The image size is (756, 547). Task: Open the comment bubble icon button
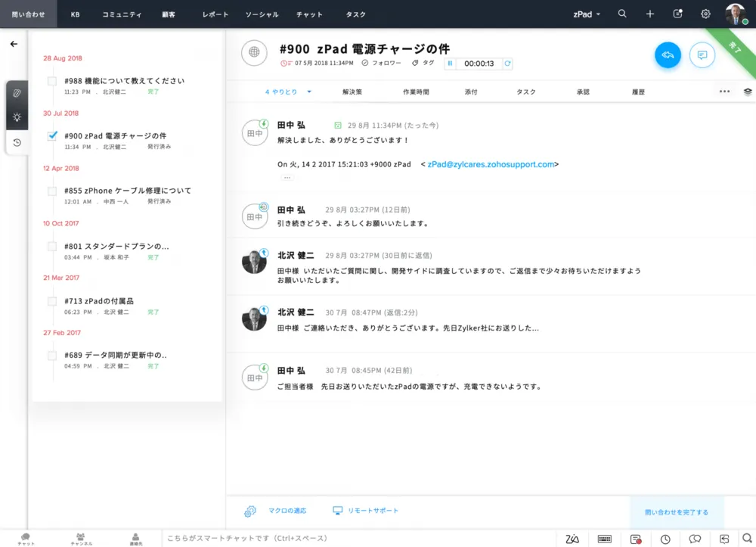[x=702, y=55]
